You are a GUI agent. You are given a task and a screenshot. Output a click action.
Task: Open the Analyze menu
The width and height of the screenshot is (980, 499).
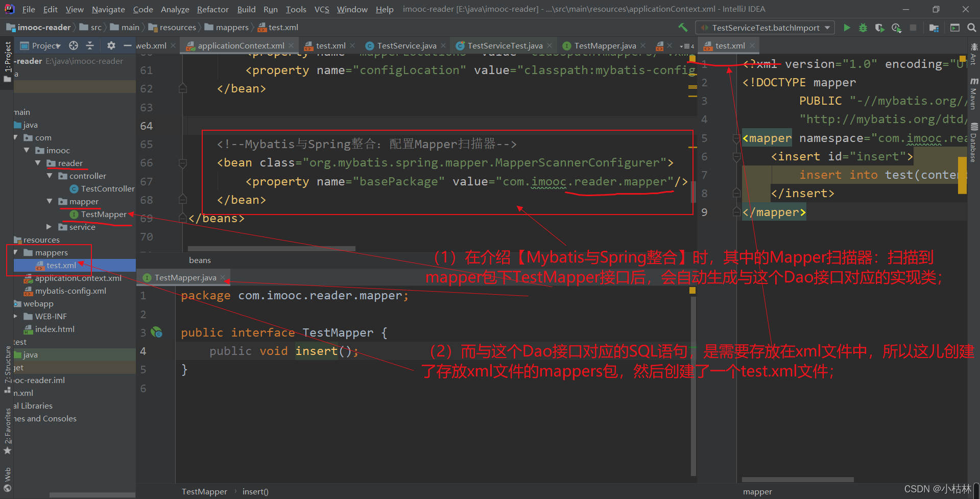point(175,9)
